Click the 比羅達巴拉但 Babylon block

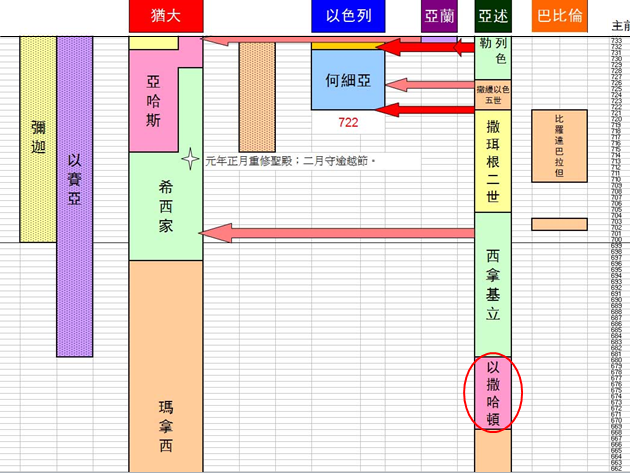[x=559, y=146]
